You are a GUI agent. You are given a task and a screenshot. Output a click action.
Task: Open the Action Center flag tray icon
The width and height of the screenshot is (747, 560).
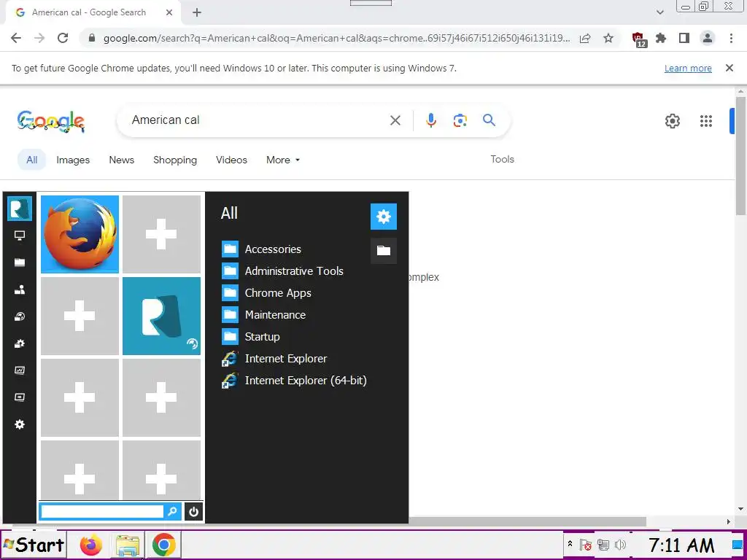point(586,544)
